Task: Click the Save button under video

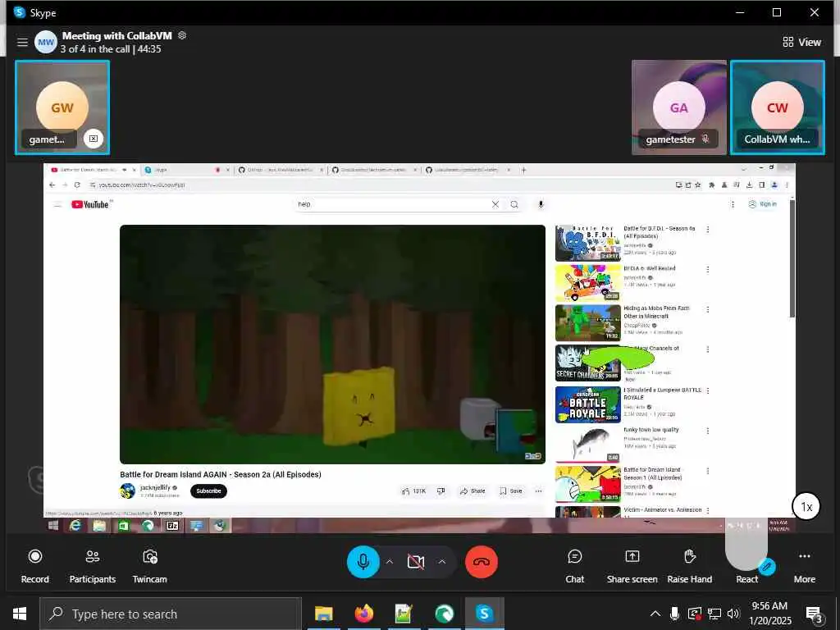Action: [511, 491]
